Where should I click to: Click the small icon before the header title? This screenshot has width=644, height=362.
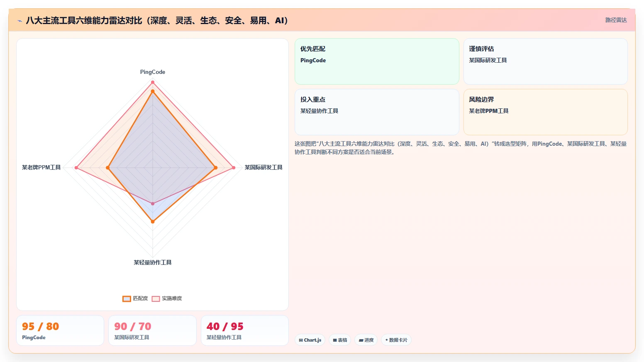click(x=20, y=21)
